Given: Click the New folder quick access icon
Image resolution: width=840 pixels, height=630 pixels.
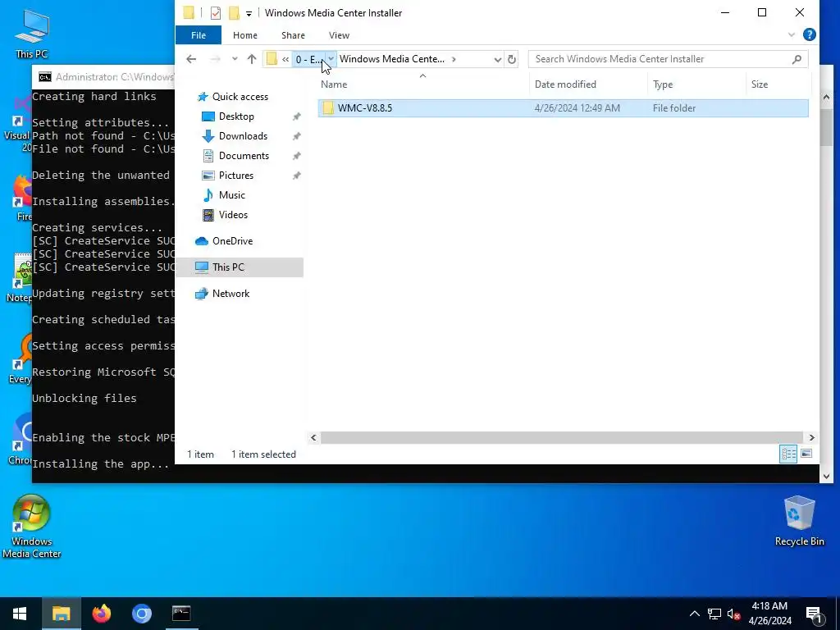Looking at the screenshot, I should point(234,13).
